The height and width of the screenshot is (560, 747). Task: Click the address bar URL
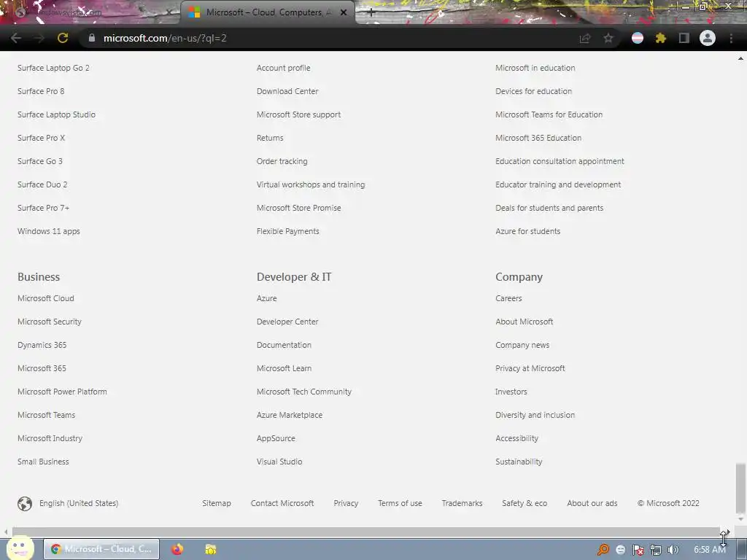[x=165, y=38]
